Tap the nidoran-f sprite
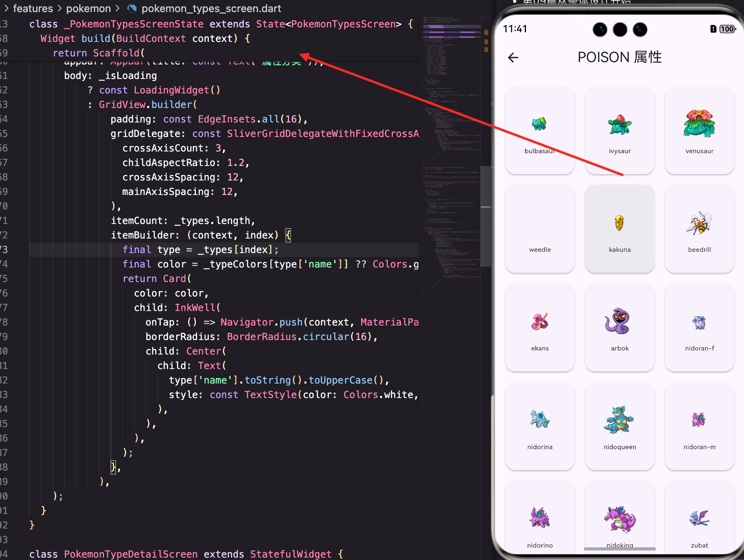 699,322
